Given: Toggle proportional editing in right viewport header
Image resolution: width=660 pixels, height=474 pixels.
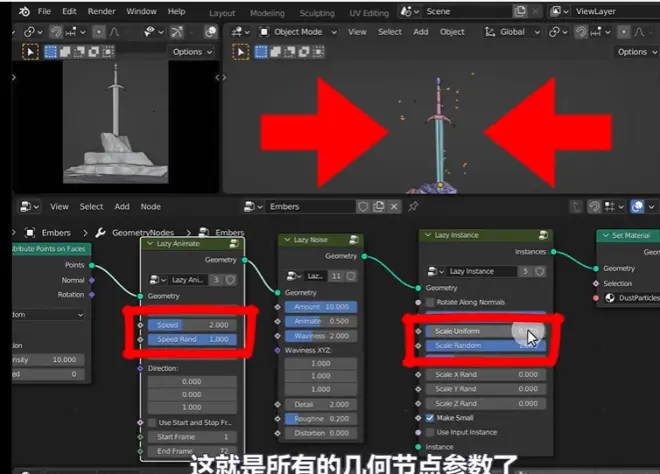Looking at the screenshot, I should pyautogui.click(x=624, y=32).
